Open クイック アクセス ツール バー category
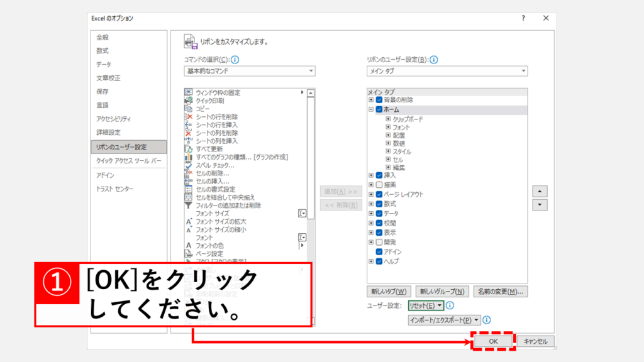This screenshot has width=644, height=362. (128, 161)
